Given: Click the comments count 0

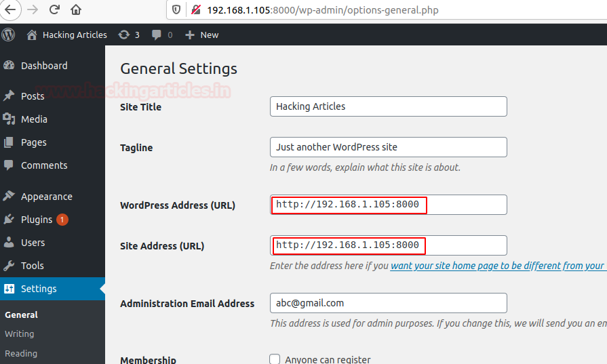Looking at the screenshot, I should (170, 35).
